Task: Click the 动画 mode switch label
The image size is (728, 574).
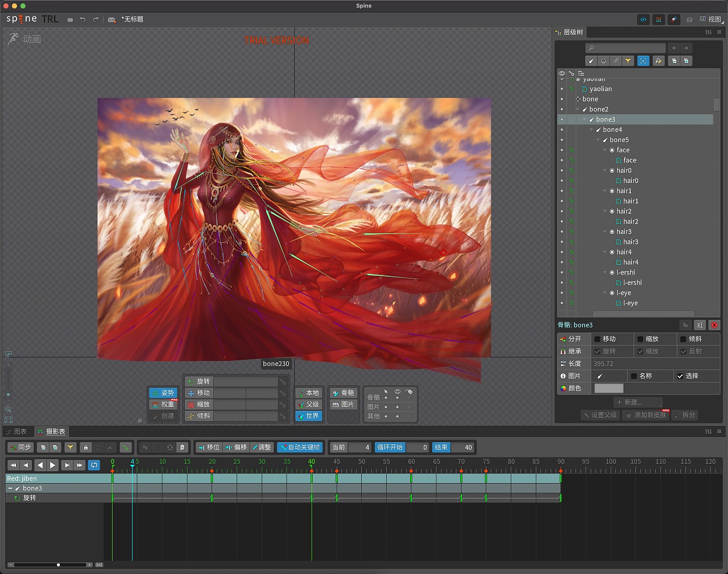Action: point(32,39)
